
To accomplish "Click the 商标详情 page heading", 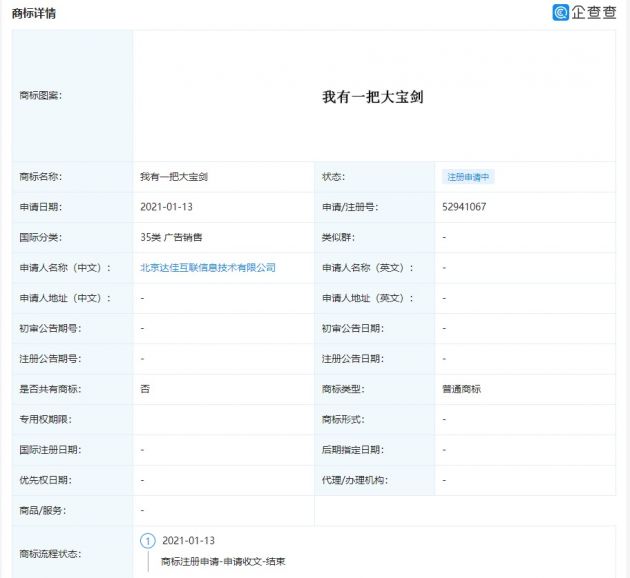I will (34, 13).
